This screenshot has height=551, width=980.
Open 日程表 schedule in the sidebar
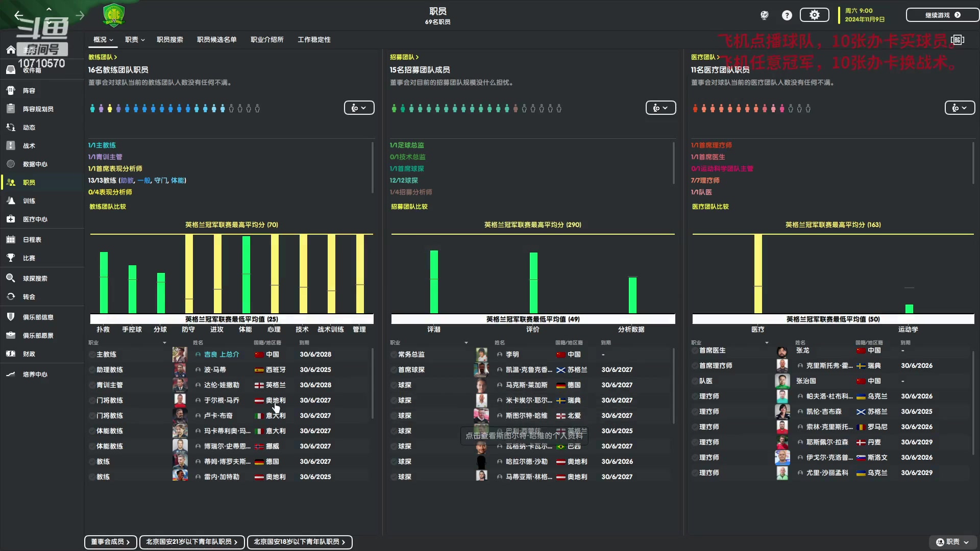[32, 240]
